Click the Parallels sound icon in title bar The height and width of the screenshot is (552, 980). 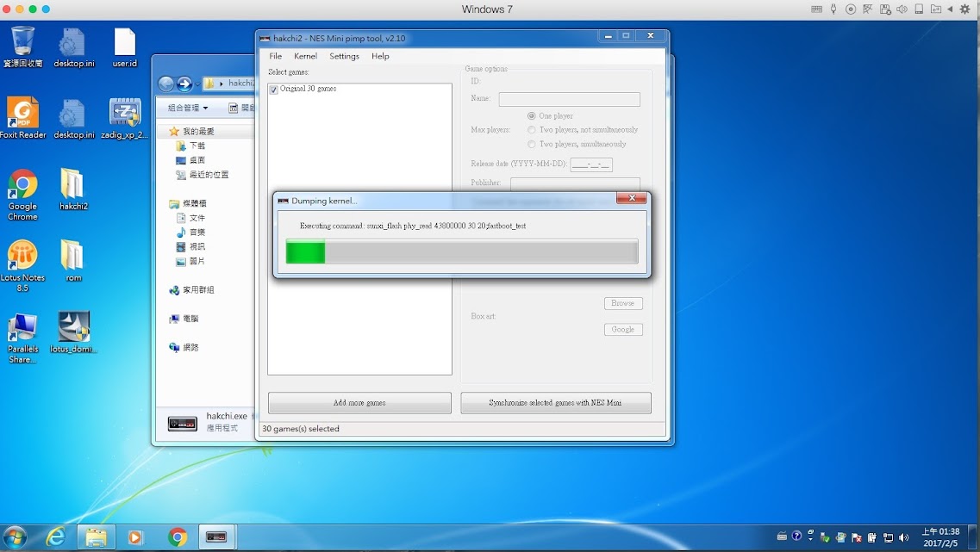(902, 9)
